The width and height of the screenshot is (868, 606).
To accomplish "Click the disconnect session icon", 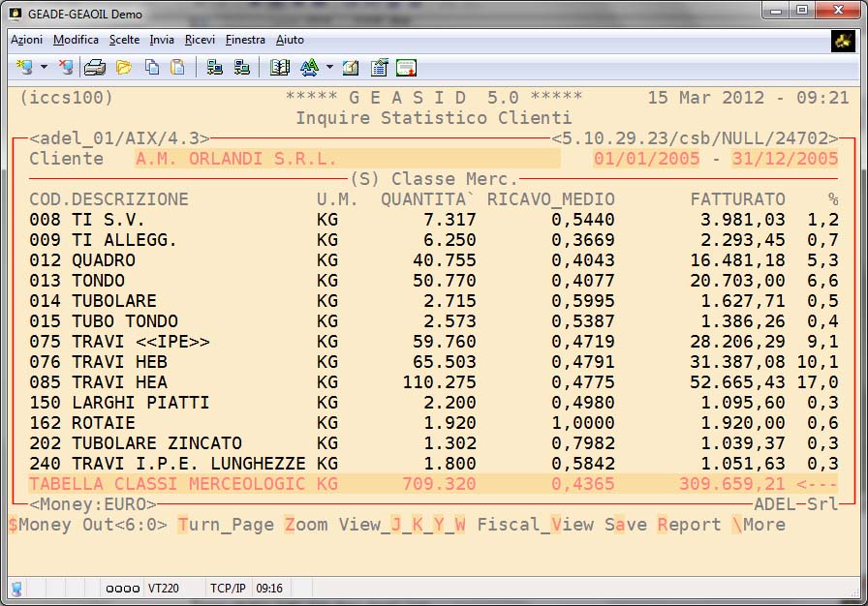I will coord(66,68).
